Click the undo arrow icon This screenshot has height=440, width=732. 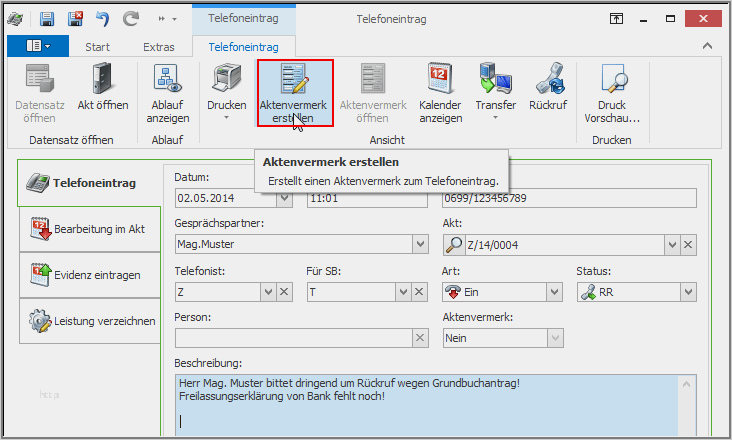(102, 19)
